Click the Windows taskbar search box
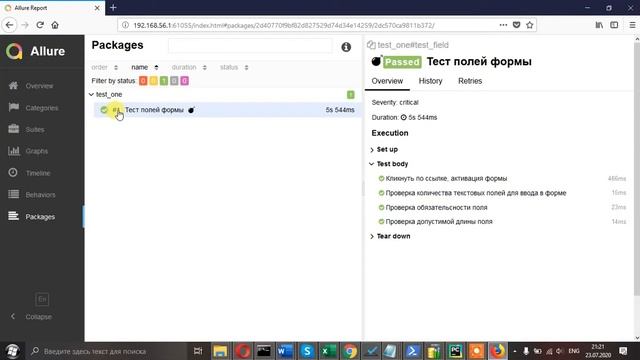The width and height of the screenshot is (640, 360). tap(109, 351)
